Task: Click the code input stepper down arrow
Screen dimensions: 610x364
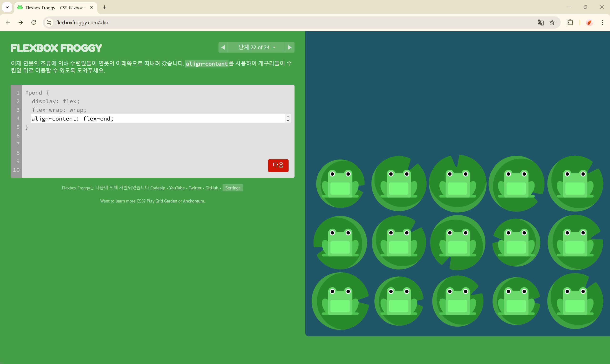Action: (288, 121)
